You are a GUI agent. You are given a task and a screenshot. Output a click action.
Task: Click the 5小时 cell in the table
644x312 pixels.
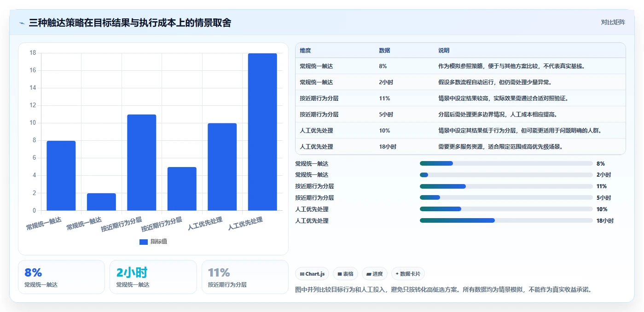[x=386, y=115]
